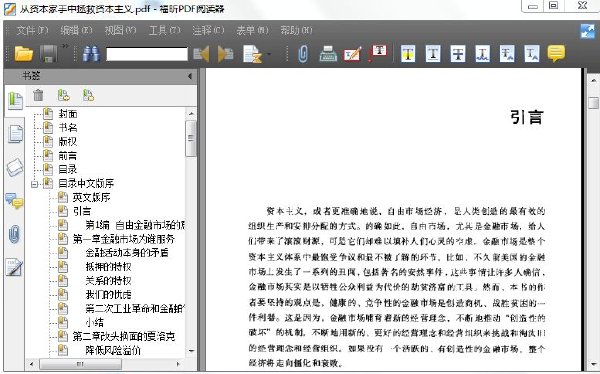The image size is (600, 374).
Task: Jump to 封面 bookmark
Action: 68,114
